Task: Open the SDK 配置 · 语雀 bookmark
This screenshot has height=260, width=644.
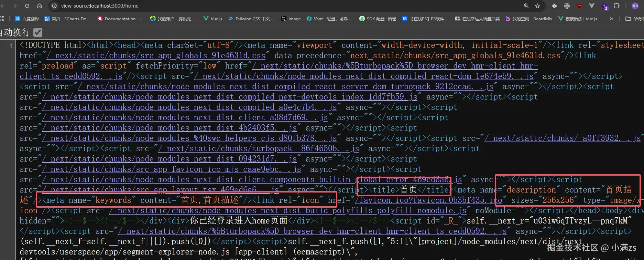Action: [378, 19]
